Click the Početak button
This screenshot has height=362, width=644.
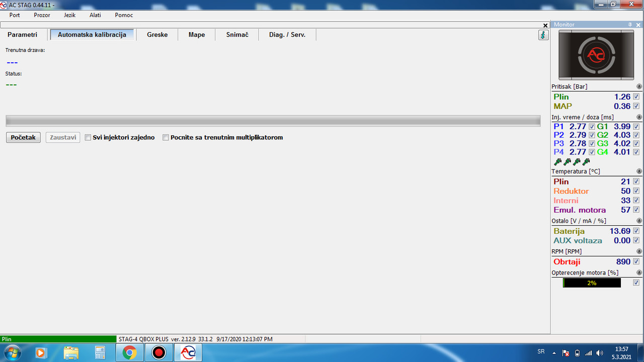(23, 137)
